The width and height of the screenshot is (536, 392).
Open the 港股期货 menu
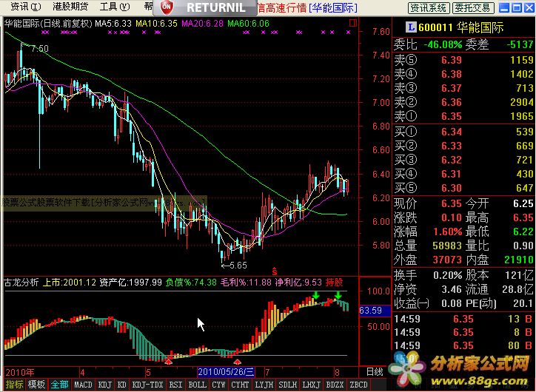[x=70, y=7]
